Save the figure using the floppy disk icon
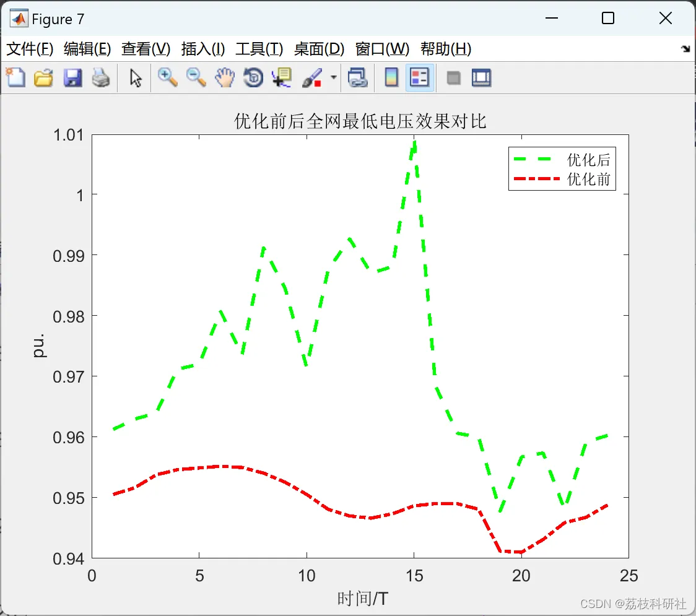Image resolution: width=696 pixels, height=616 pixels. click(x=72, y=77)
